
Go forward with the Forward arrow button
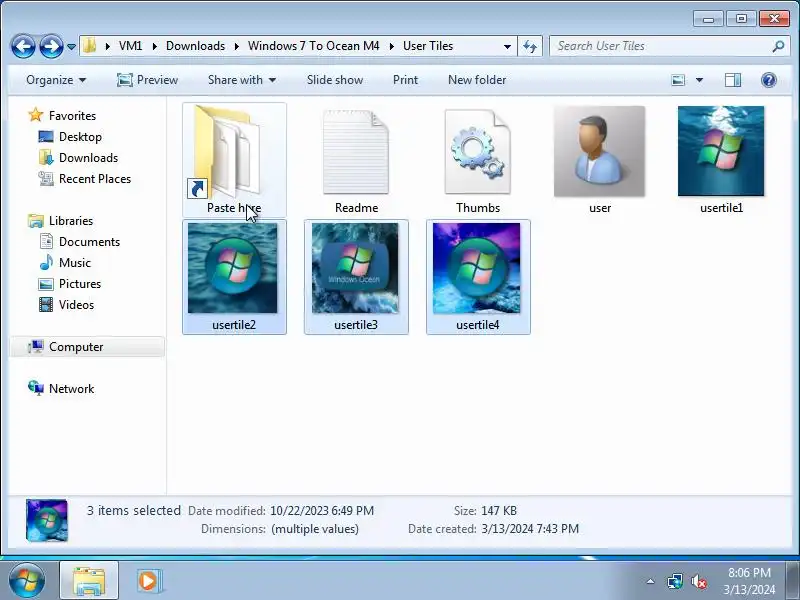(x=52, y=46)
